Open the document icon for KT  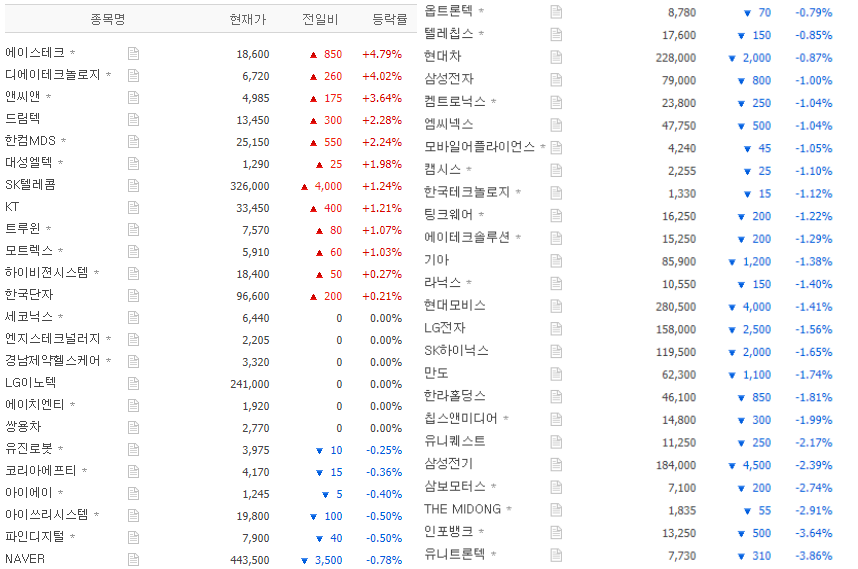pos(134,207)
